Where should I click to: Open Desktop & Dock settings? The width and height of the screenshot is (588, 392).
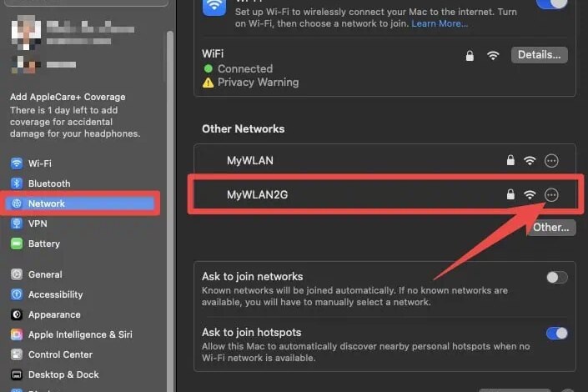[63, 374]
